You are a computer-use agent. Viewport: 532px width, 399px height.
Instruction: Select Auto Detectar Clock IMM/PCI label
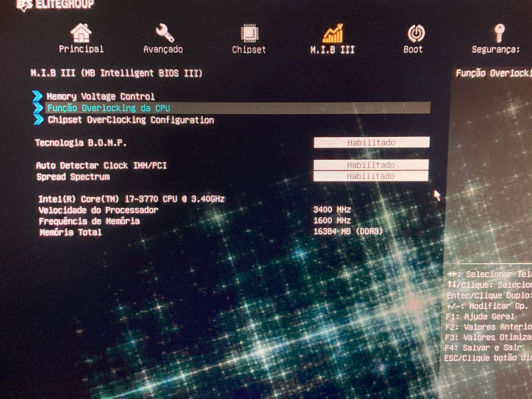point(101,165)
